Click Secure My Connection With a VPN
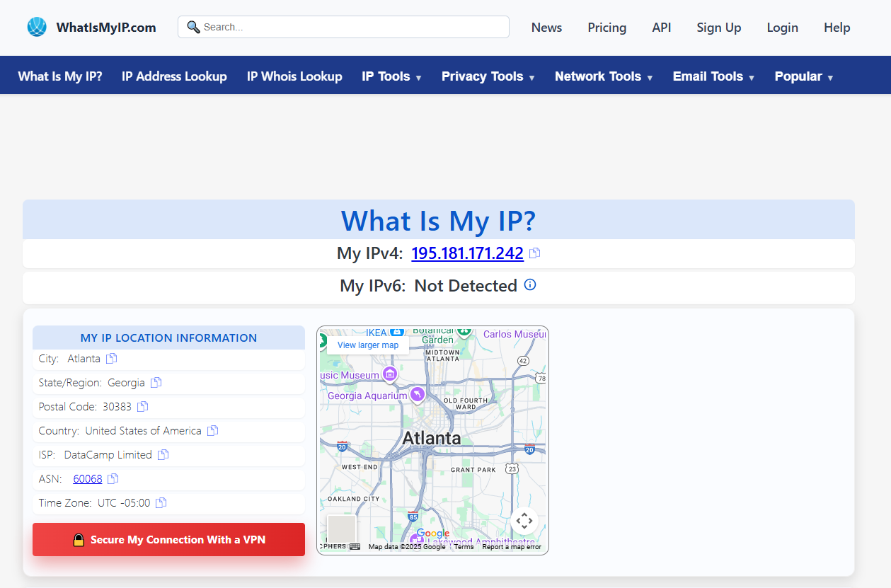Image resolution: width=891 pixels, height=588 pixels. coord(168,539)
